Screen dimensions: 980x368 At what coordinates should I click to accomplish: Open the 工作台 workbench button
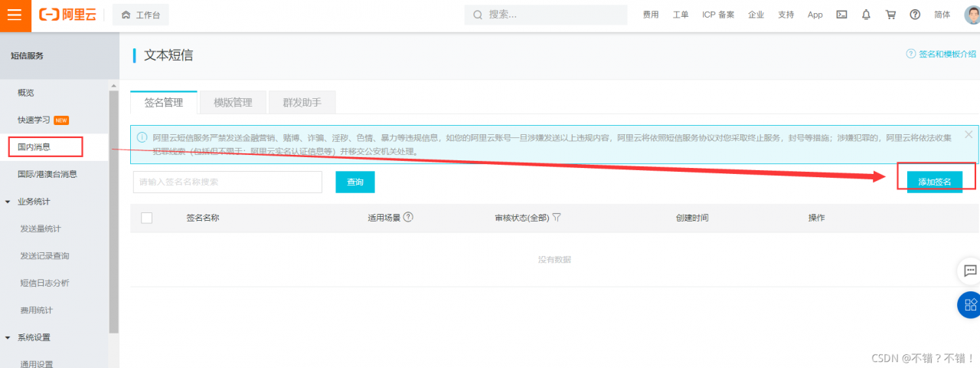pos(141,15)
